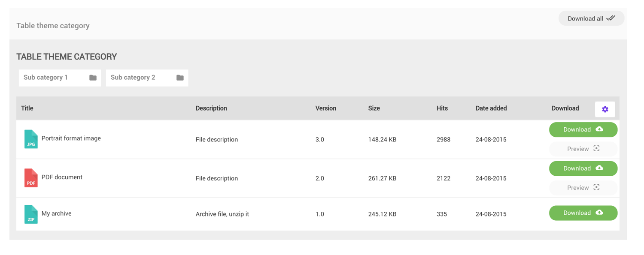644x255 pixels.
Task: Click the ZIP archive file icon
Action: (x=31, y=214)
